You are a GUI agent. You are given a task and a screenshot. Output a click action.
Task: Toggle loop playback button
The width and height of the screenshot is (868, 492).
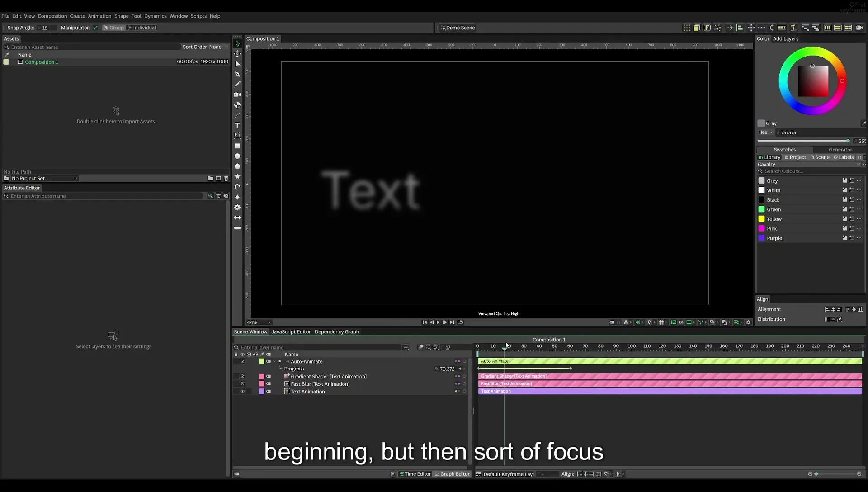(460, 322)
